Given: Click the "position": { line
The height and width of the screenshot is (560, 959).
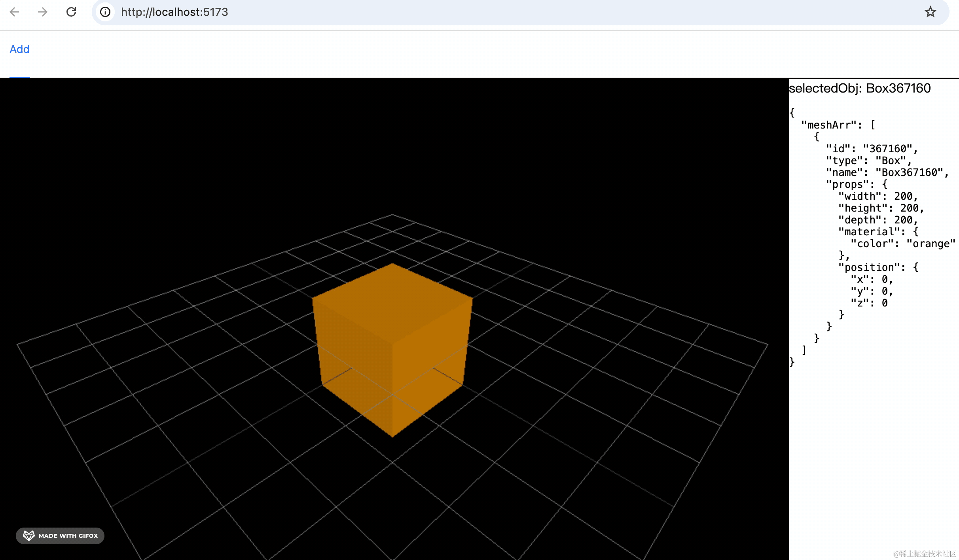Looking at the screenshot, I should pyautogui.click(x=878, y=267).
